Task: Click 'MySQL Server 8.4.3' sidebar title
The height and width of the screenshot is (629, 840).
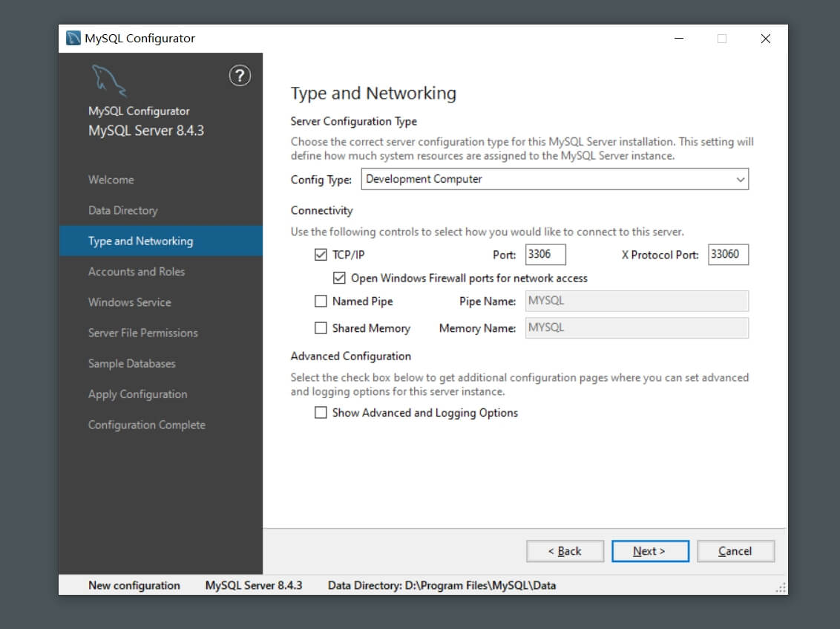Action: point(146,130)
